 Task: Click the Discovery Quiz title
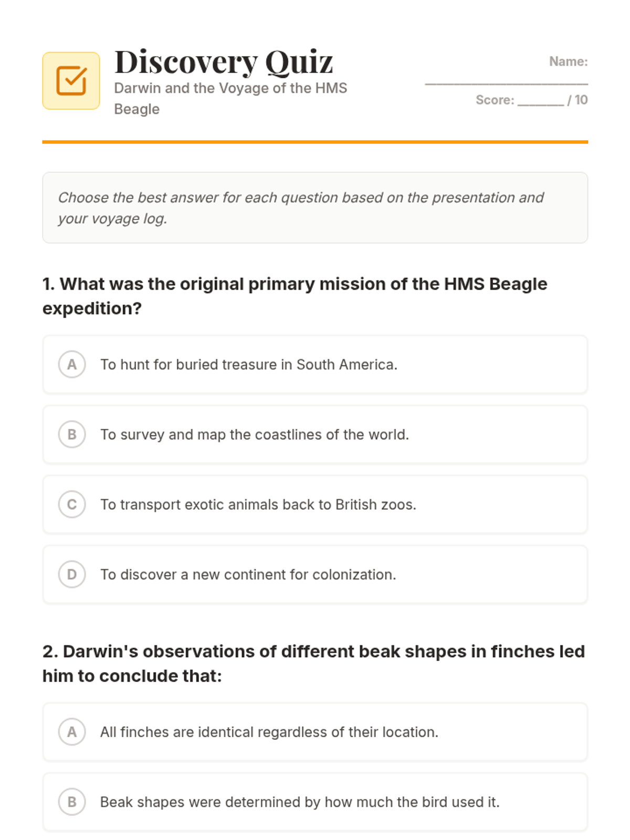[x=224, y=62]
